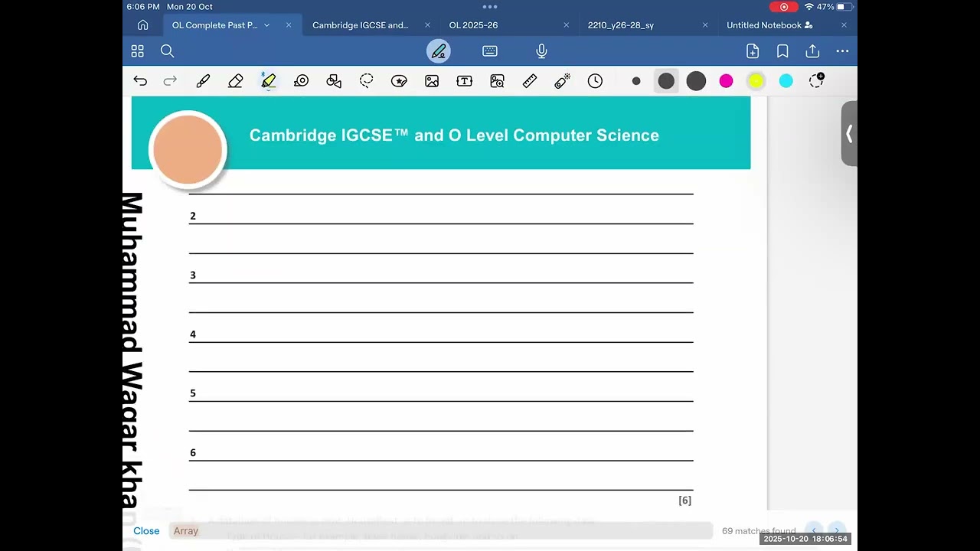This screenshot has height=551, width=980.
Task: Close the search bar
Action: coord(146,530)
